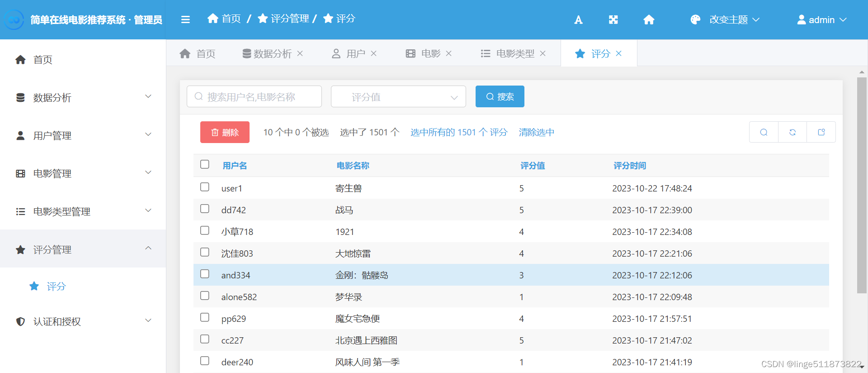Open the 改变主题 dropdown
Image resolution: width=868 pixels, height=373 pixels.
(x=725, y=19)
